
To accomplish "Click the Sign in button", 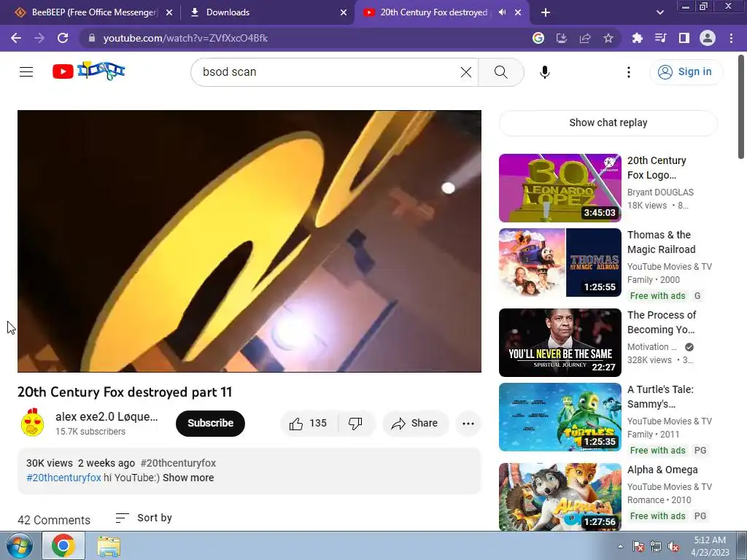I will pyautogui.click(x=686, y=72).
